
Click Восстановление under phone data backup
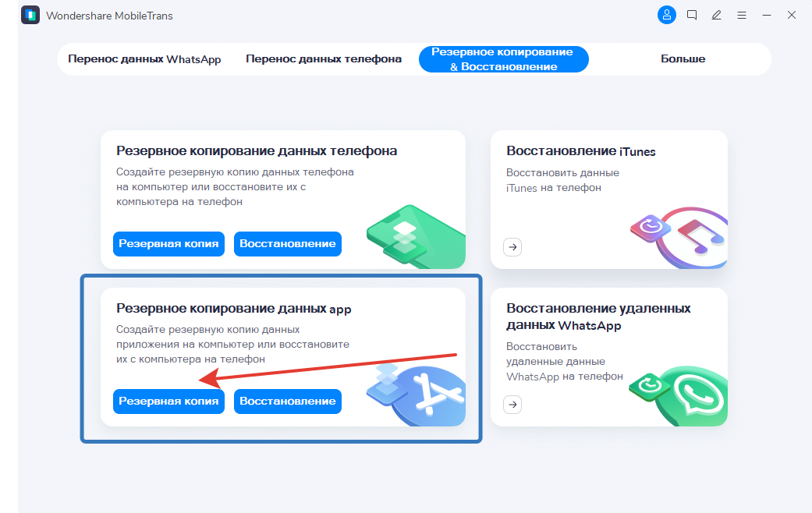[287, 244]
